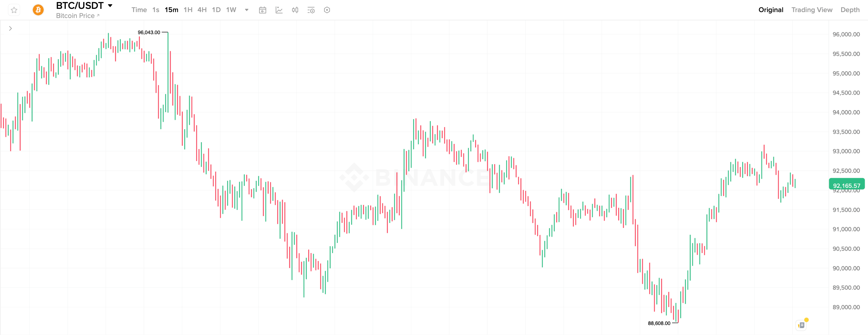Open the BTC/USDT pair selector dropdown
The image size is (868, 335).
(110, 6)
